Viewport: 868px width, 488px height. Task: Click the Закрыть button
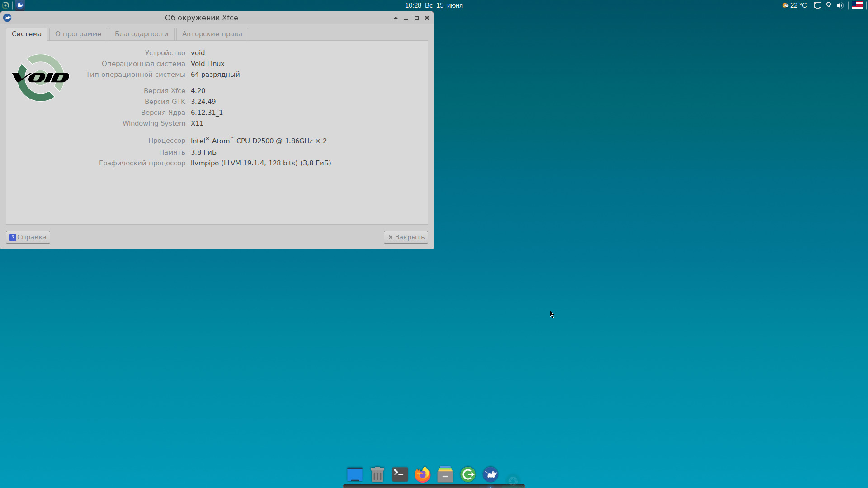pos(406,237)
